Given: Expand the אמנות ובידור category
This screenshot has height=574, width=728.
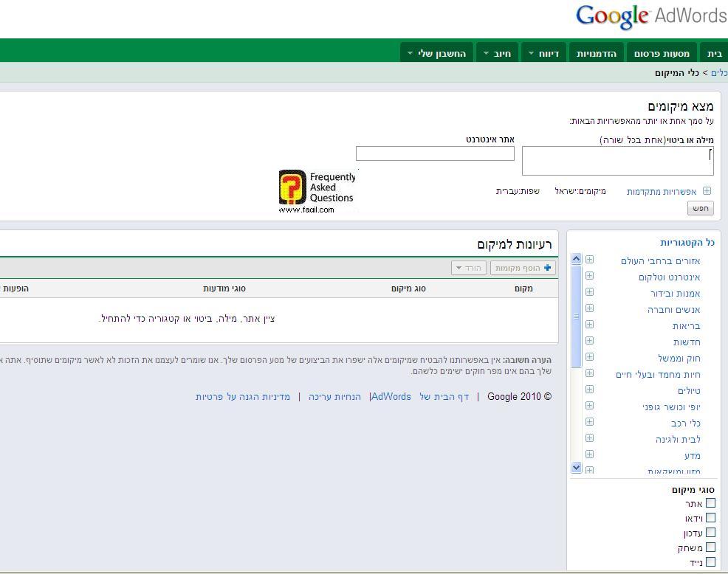Looking at the screenshot, I should [x=590, y=292].
